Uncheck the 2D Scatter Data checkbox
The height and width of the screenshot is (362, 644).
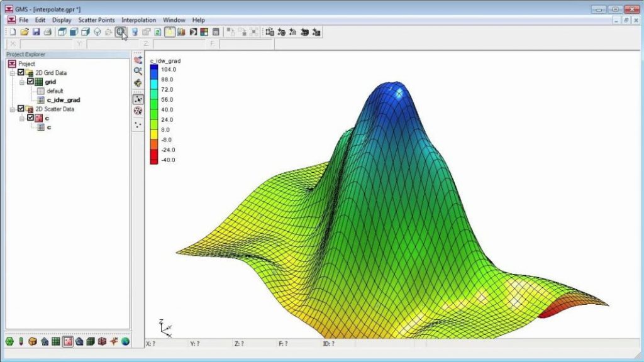tap(21, 109)
